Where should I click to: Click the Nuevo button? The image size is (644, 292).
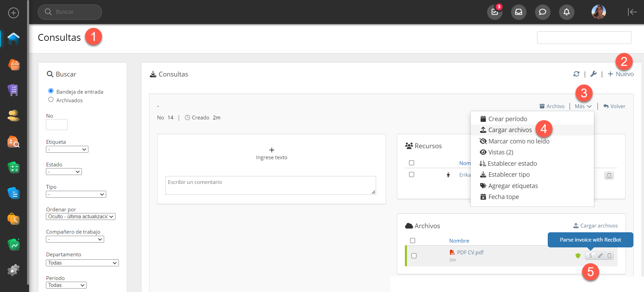(621, 74)
